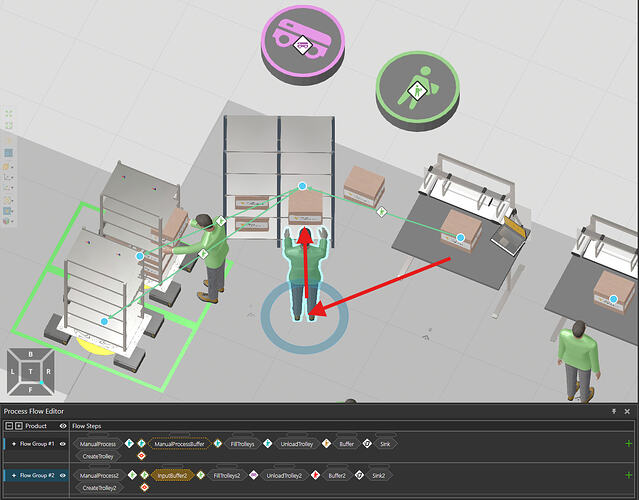Click blue node on the front trolley

point(104,321)
